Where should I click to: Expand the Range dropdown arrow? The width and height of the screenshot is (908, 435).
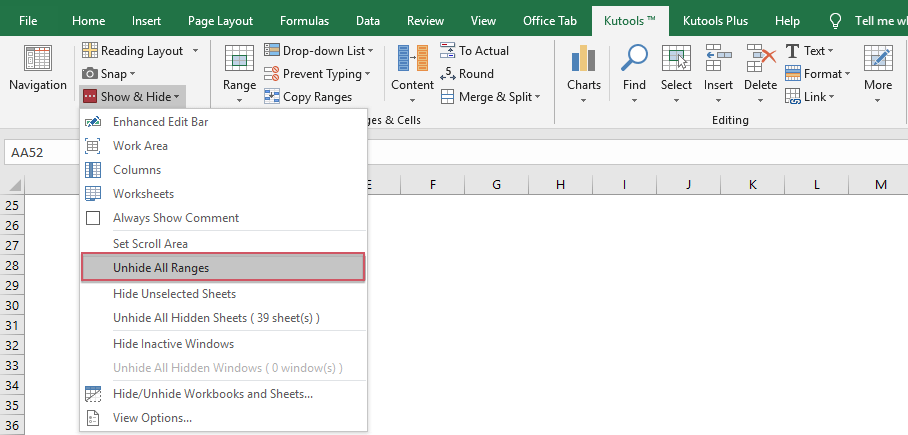point(239,101)
